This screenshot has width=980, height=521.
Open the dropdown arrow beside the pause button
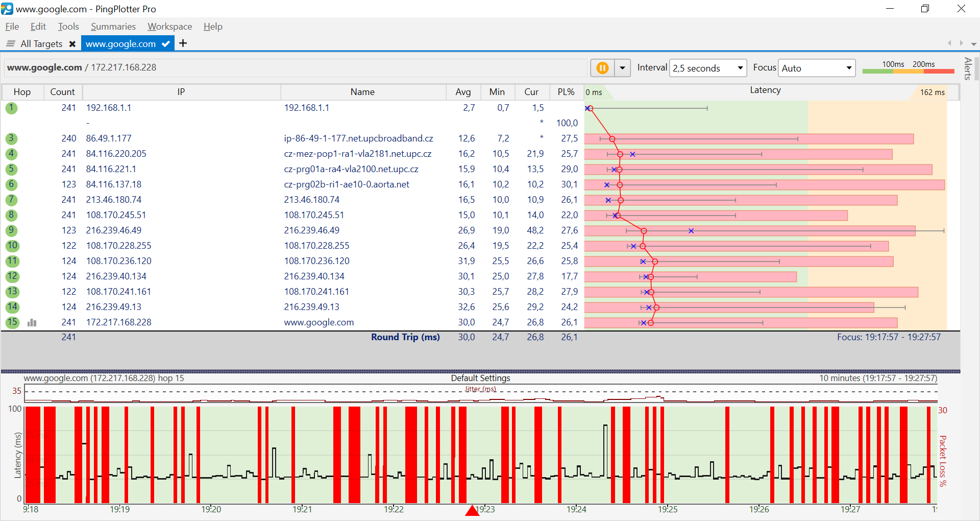622,68
